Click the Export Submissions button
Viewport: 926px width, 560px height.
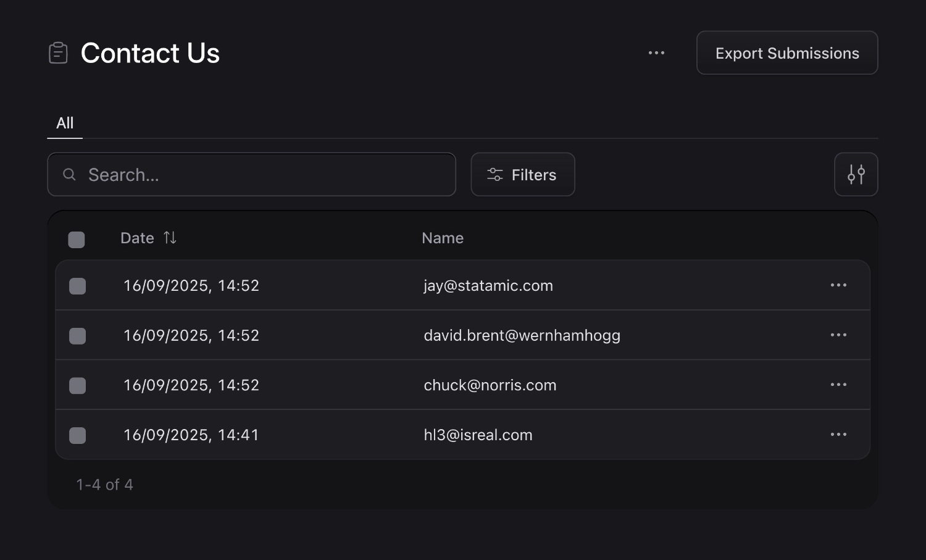click(787, 52)
